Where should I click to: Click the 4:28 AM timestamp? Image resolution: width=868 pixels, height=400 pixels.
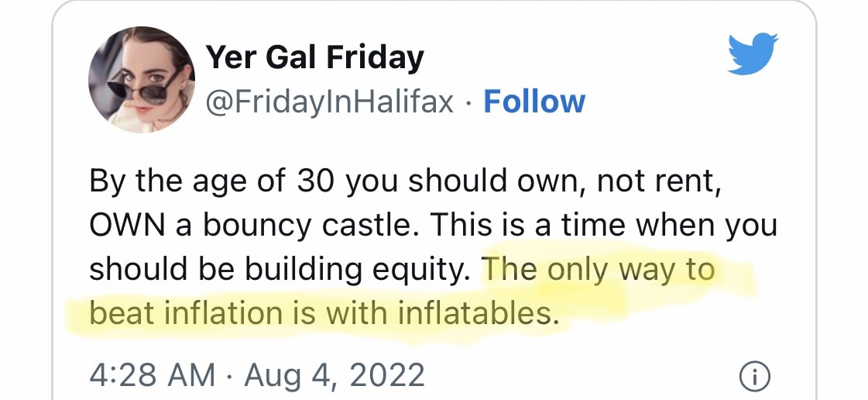point(152,375)
